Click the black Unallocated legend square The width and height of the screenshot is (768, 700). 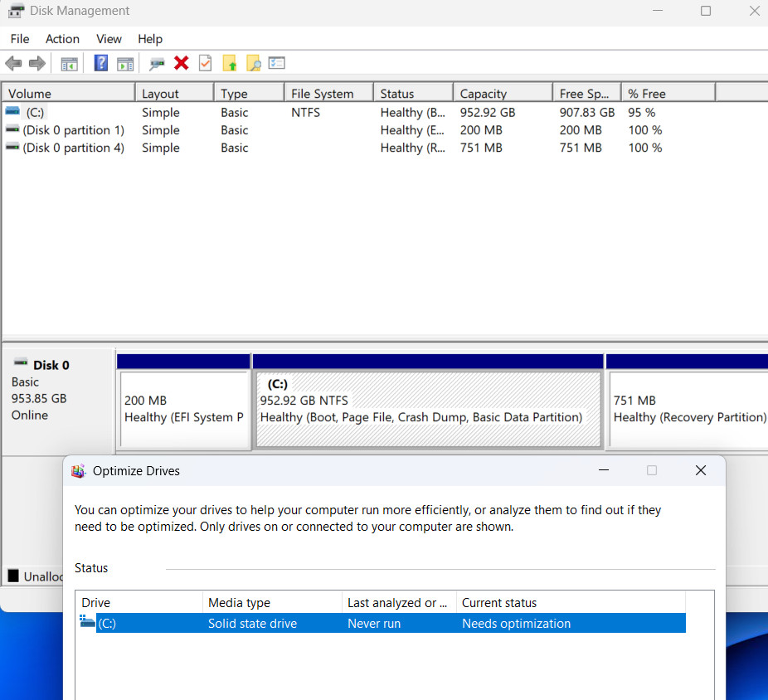click(x=14, y=576)
